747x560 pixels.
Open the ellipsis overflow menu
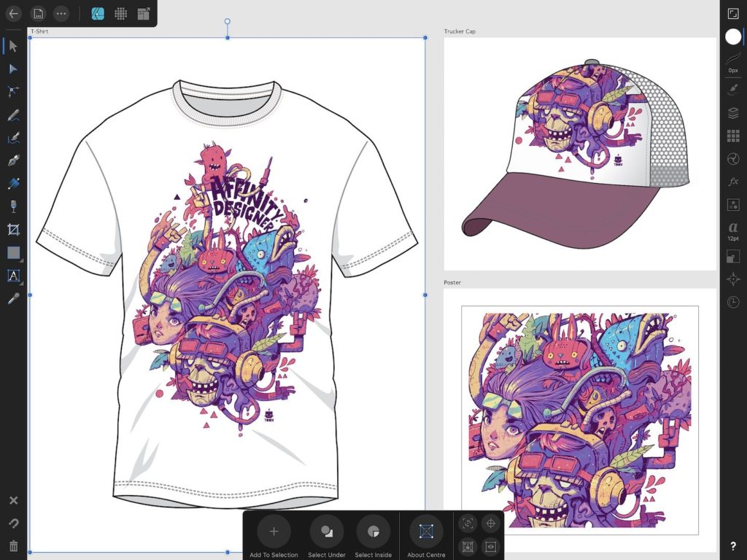pos(61,13)
